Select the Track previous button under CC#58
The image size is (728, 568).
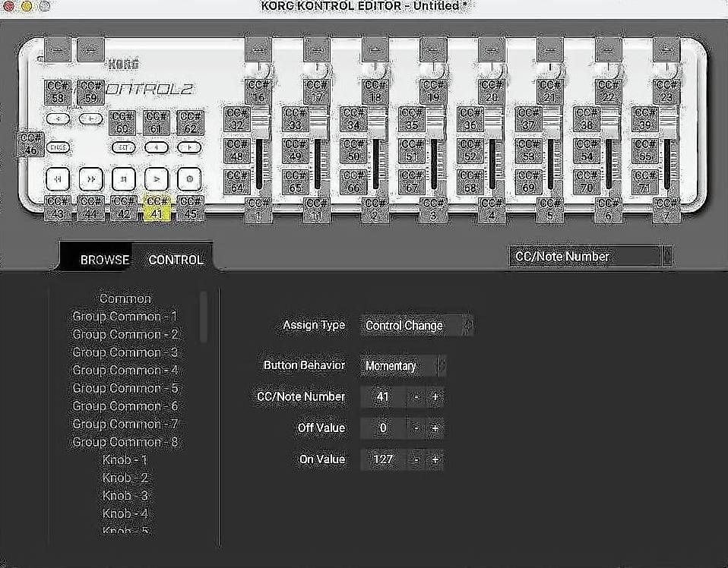click(x=58, y=118)
